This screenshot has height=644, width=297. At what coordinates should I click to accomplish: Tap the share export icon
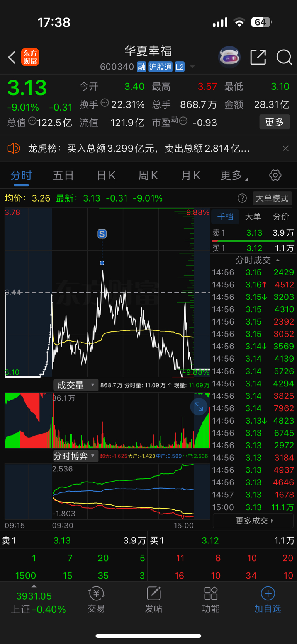point(258,57)
